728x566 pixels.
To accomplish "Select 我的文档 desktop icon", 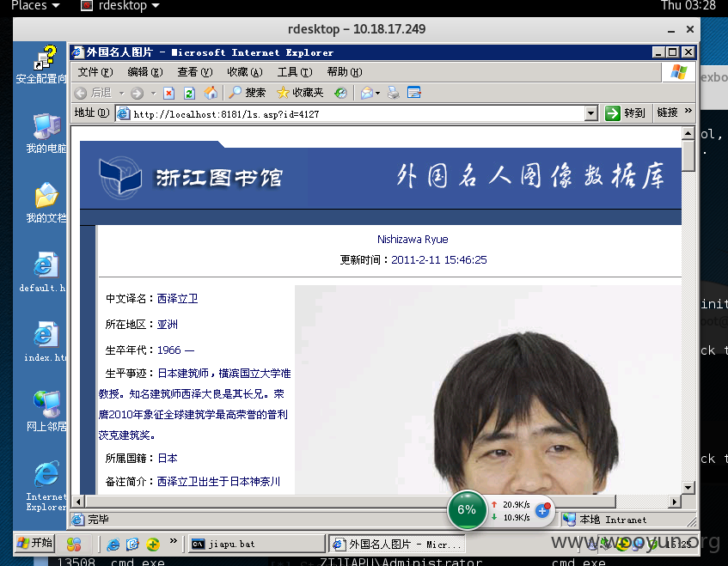I will [46, 204].
